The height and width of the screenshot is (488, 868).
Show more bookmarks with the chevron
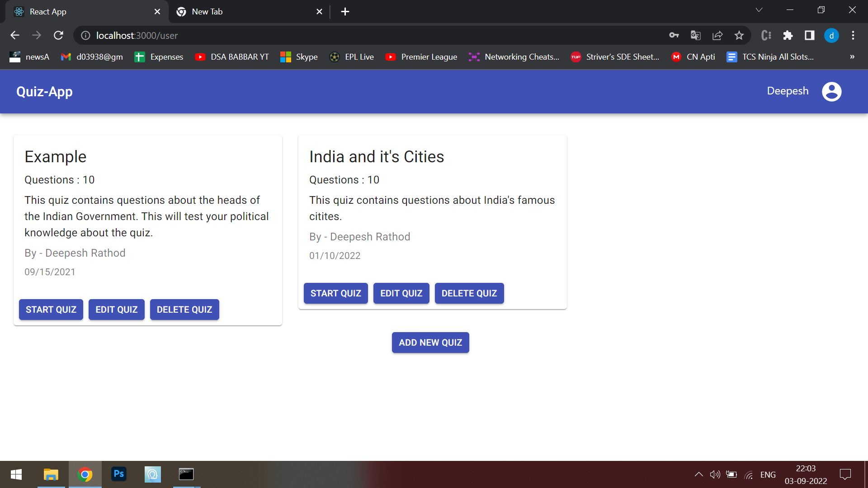852,57
